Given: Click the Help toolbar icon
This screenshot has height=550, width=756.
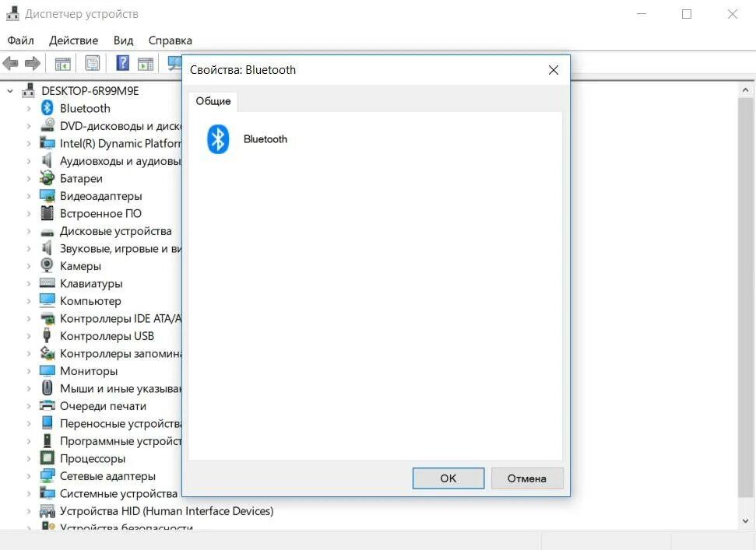Looking at the screenshot, I should (121, 62).
